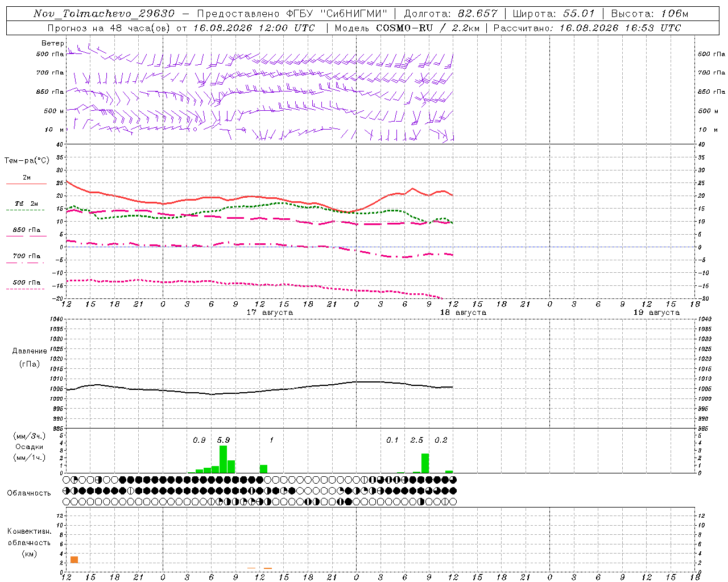Screen dimensions: 728x582
Task: Click the Давление (гПа) axis label
Action: (30, 357)
